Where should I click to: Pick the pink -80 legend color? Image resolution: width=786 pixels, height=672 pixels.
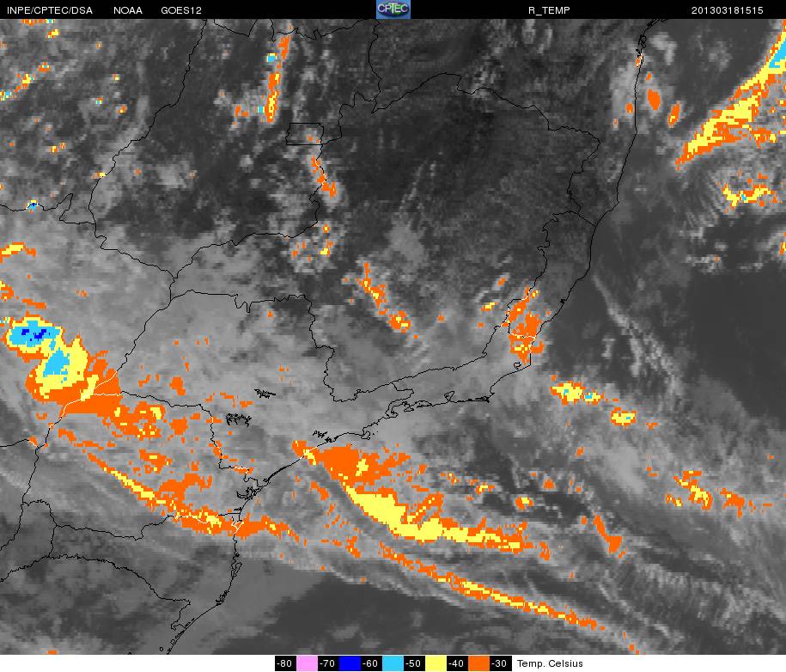click(308, 663)
